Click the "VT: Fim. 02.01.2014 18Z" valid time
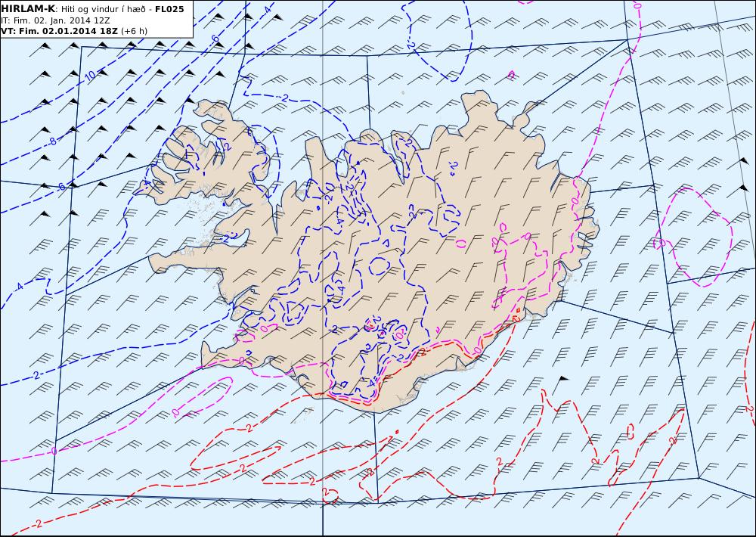 click(60, 31)
